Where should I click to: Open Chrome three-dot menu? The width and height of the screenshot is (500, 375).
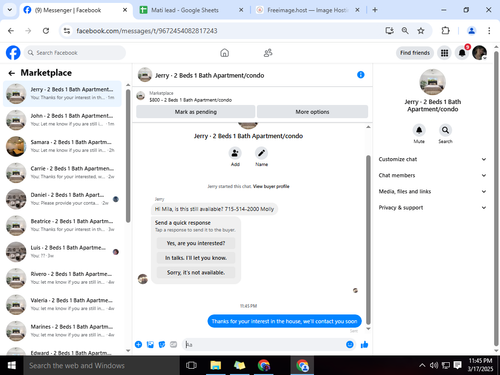489,31
